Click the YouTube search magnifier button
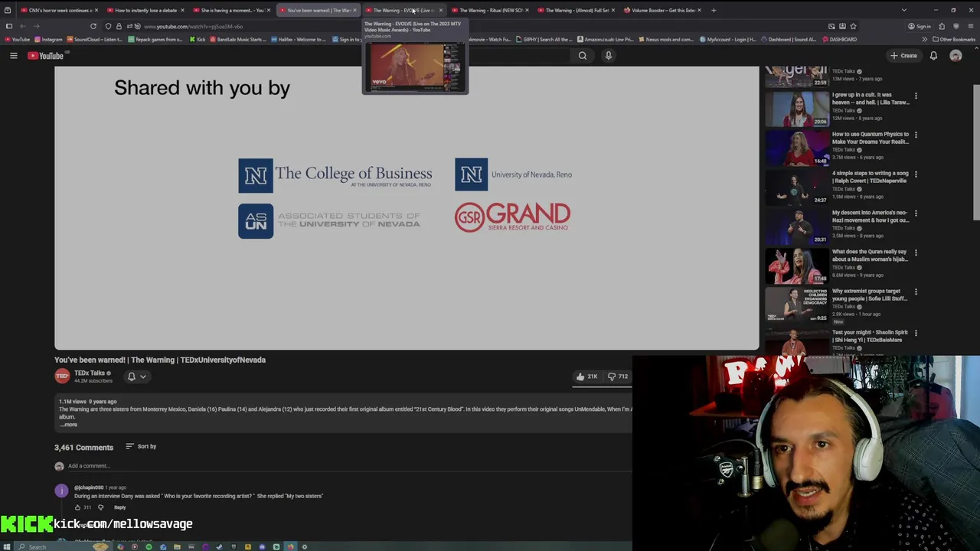 tap(583, 55)
